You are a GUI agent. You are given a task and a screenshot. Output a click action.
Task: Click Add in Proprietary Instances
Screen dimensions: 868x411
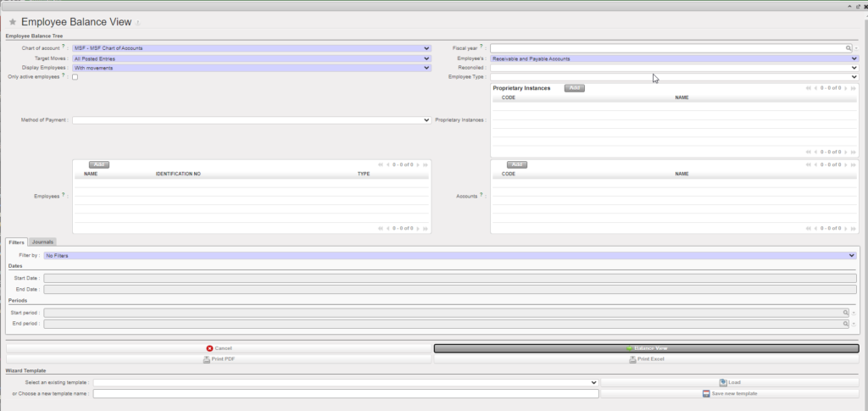pos(574,88)
